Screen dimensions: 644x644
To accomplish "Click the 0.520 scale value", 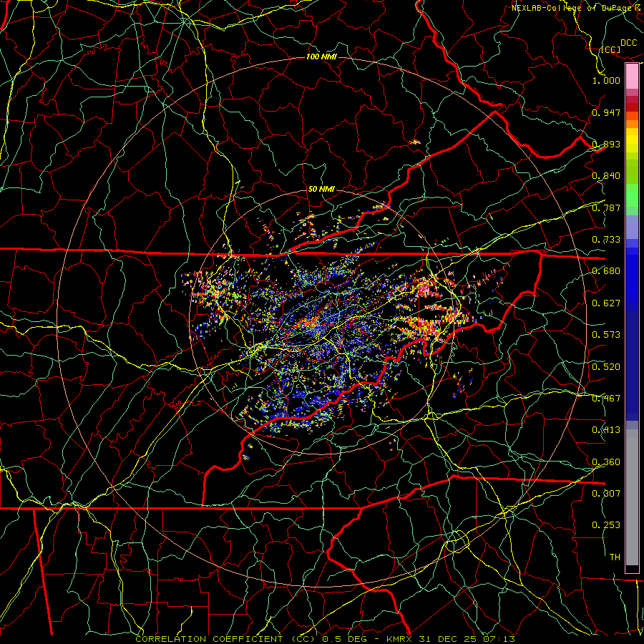I will [x=606, y=367].
